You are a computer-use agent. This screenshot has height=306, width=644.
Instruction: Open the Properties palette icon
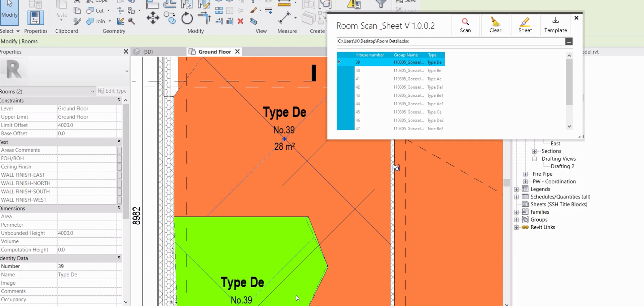click(35, 18)
